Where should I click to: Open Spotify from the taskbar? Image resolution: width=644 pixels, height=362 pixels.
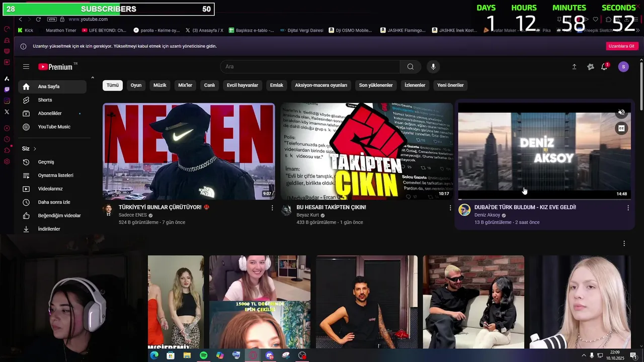pyautogui.click(x=203, y=355)
